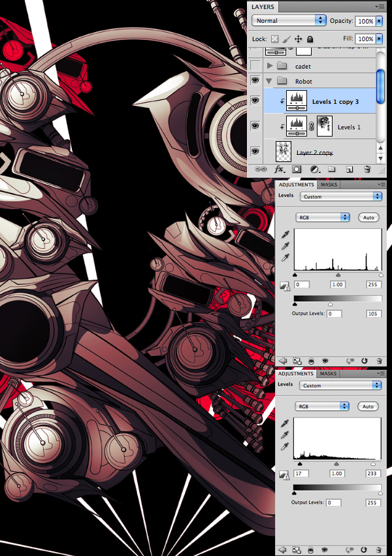392x556 pixels.
Task: Switch to MASKS tab in panel with output 105
Action: tap(329, 184)
